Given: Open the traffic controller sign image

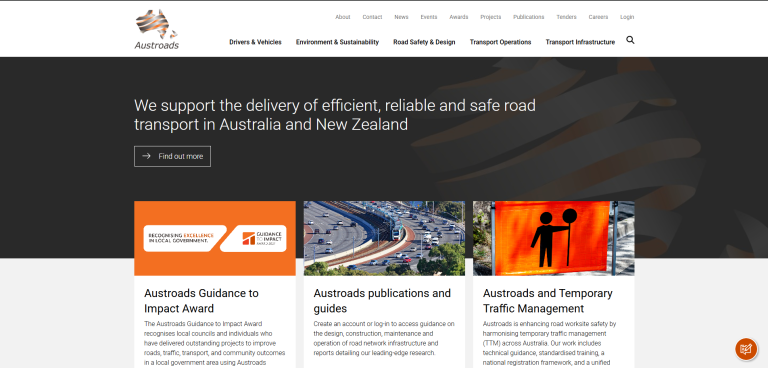Looking at the screenshot, I should (553, 238).
